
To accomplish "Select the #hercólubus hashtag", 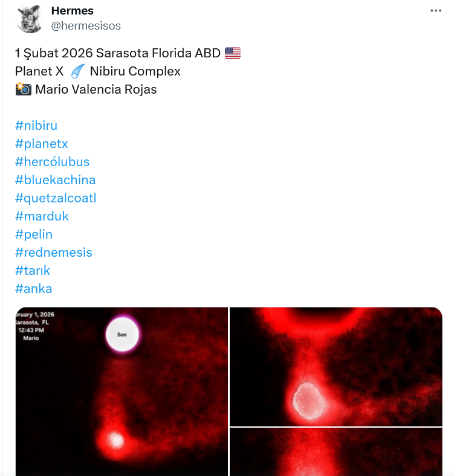I will 52,162.
